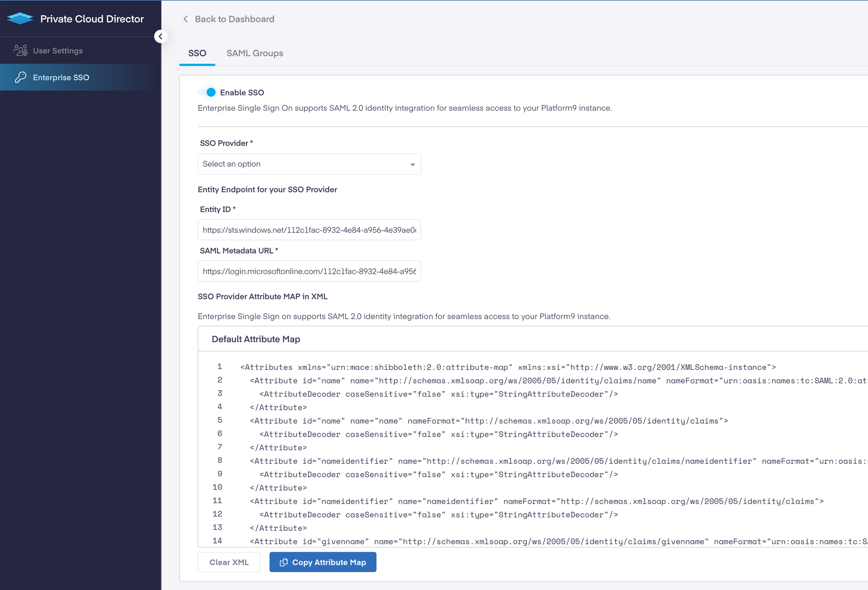The image size is (868, 590).
Task: Click the SAML Metadata URL input field
Action: point(309,271)
